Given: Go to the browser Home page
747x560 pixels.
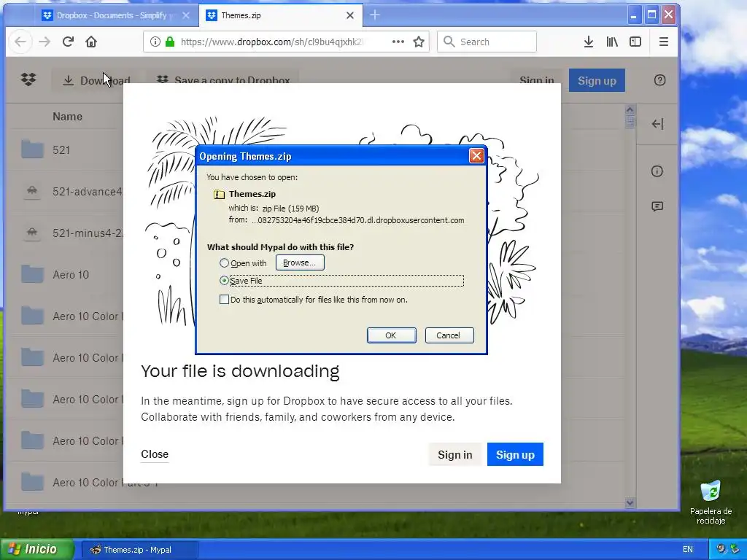Looking at the screenshot, I should point(91,42).
